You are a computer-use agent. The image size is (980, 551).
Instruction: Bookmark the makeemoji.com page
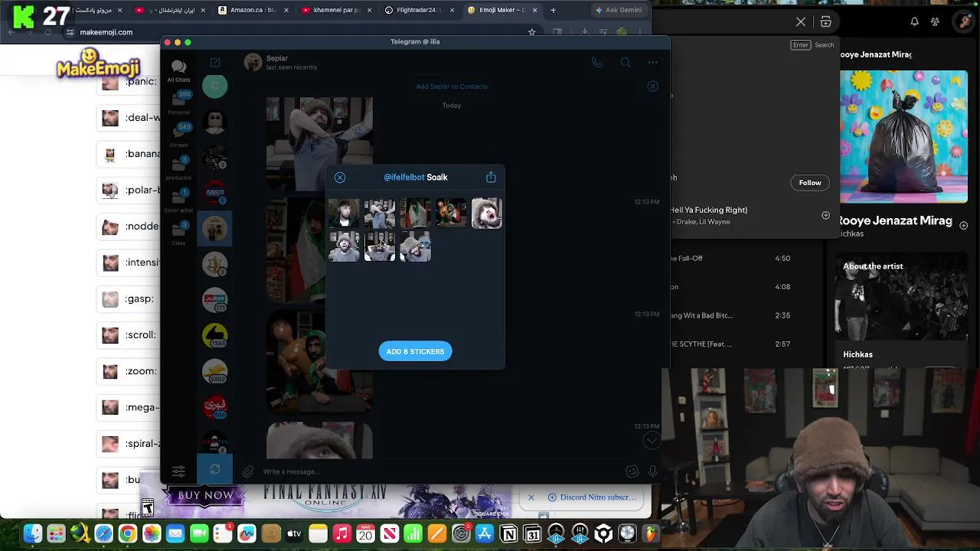(531, 32)
